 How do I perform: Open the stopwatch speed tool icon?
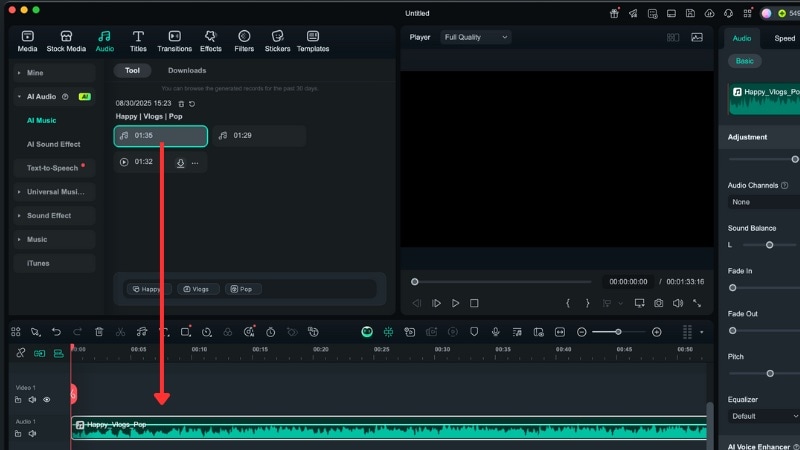pos(270,332)
